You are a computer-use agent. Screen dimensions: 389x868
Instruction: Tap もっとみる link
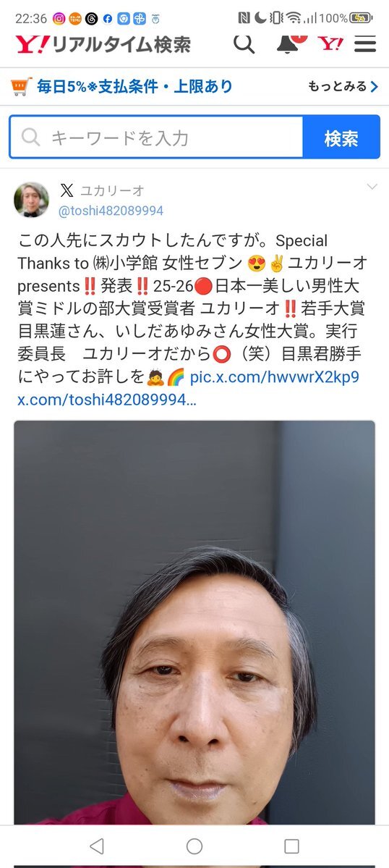pos(337,86)
